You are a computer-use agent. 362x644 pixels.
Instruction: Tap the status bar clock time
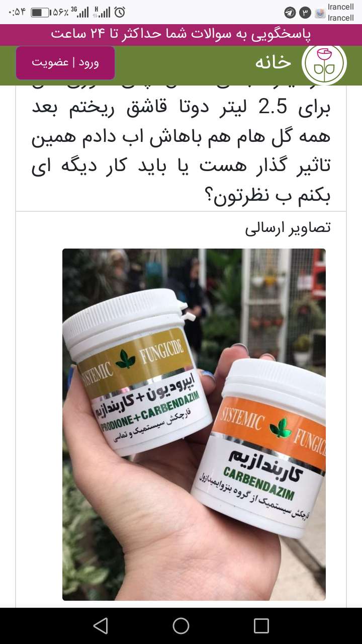[x=17, y=12]
